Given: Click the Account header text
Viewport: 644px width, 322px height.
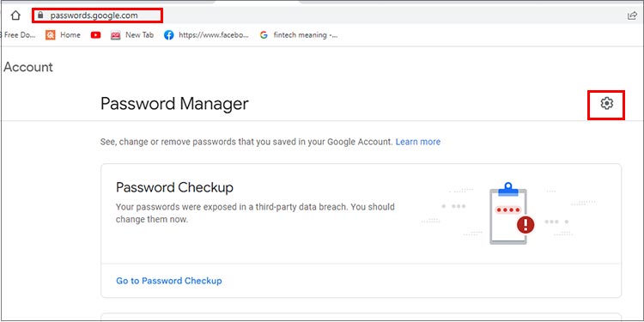Looking at the screenshot, I should pyautogui.click(x=28, y=67).
